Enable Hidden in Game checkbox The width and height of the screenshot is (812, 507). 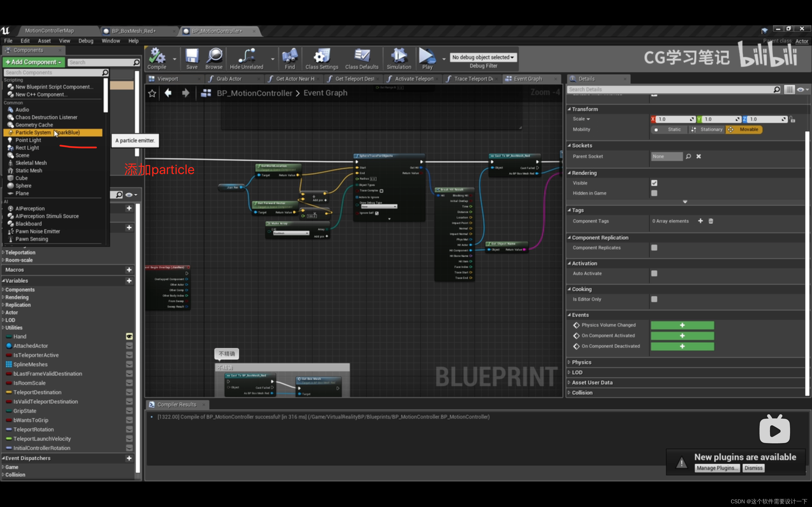654,193
